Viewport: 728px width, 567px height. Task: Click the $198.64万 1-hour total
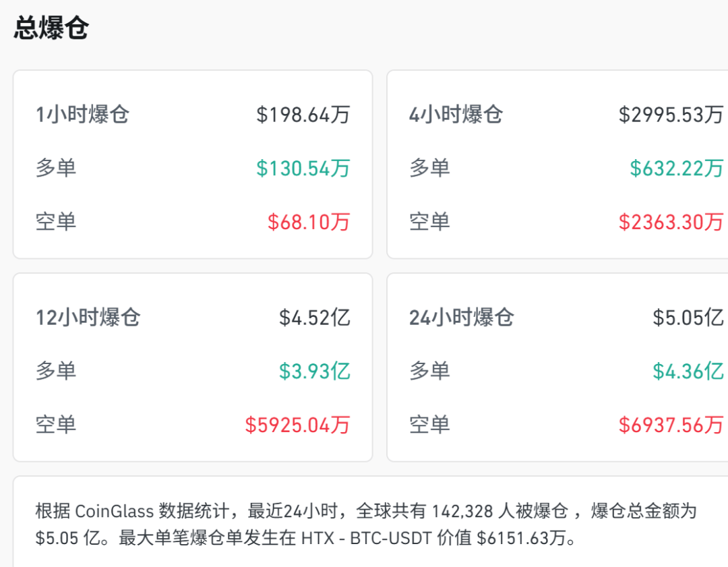click(x=303, y=114)
